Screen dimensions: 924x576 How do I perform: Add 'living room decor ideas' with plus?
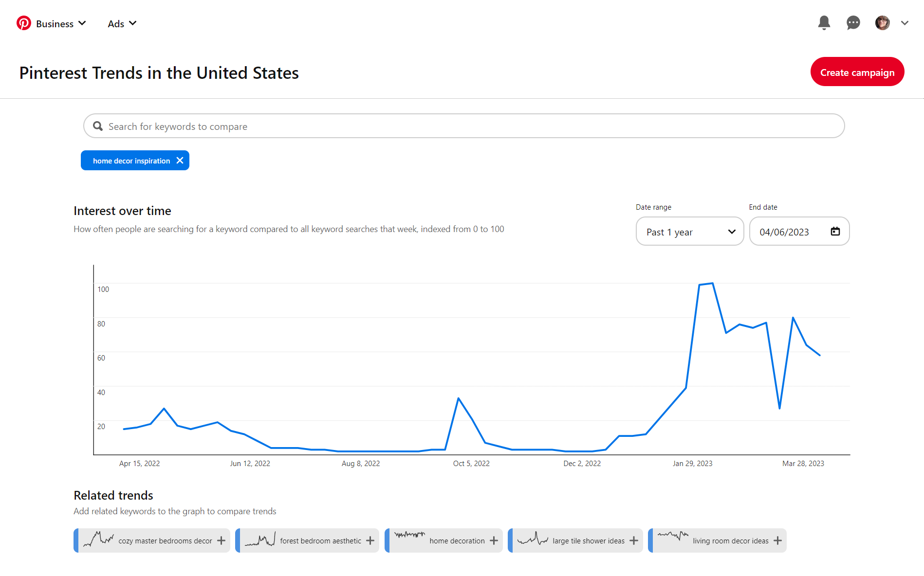tap(778, 540)
